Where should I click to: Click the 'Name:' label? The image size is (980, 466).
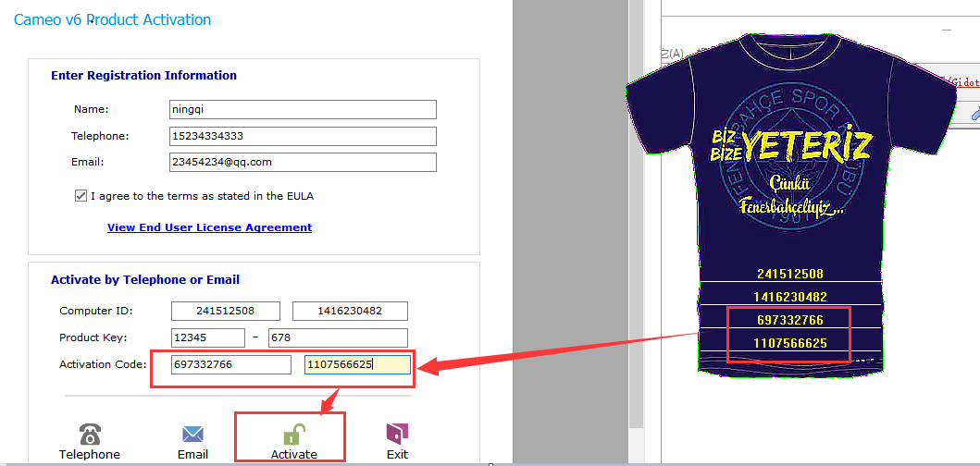92,109
